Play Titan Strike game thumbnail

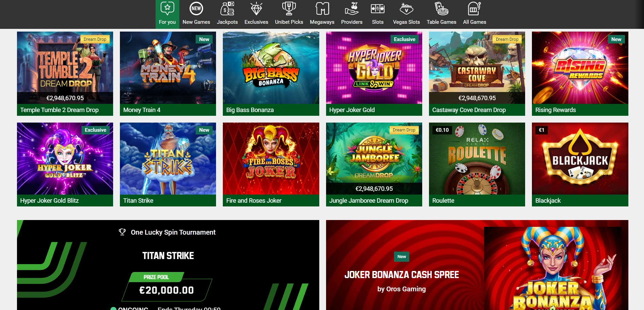click(168, 159)
